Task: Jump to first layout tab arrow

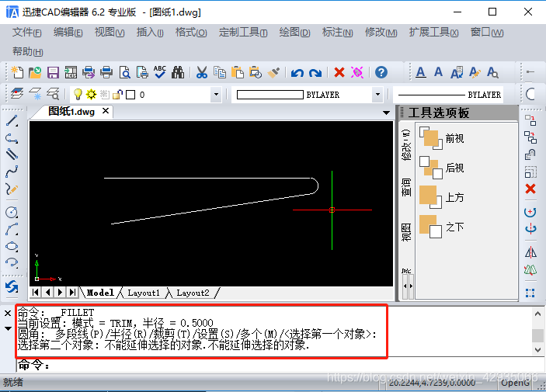Action: click(36, 292)
